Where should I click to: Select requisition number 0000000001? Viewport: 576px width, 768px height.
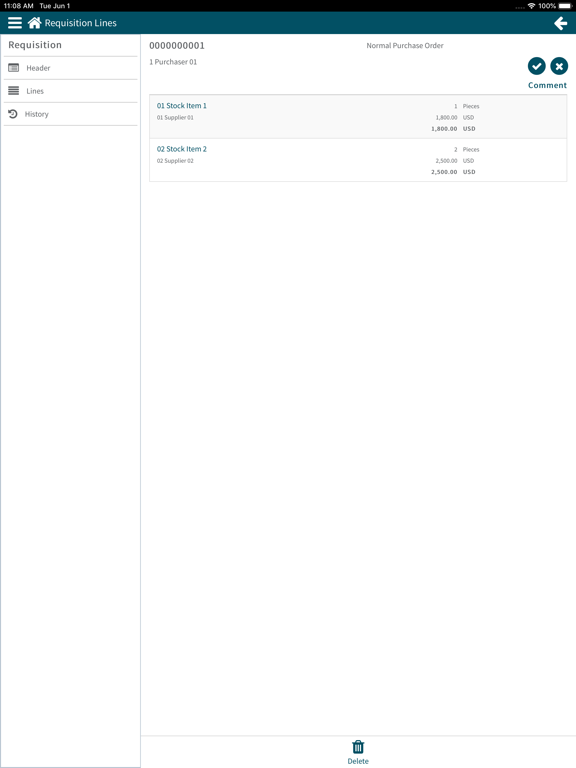click(177, 46)
